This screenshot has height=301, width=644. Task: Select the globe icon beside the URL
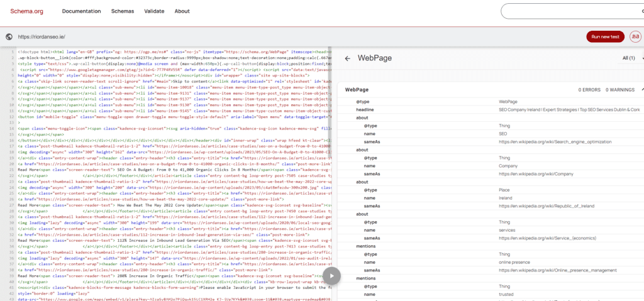pos(9,36)
